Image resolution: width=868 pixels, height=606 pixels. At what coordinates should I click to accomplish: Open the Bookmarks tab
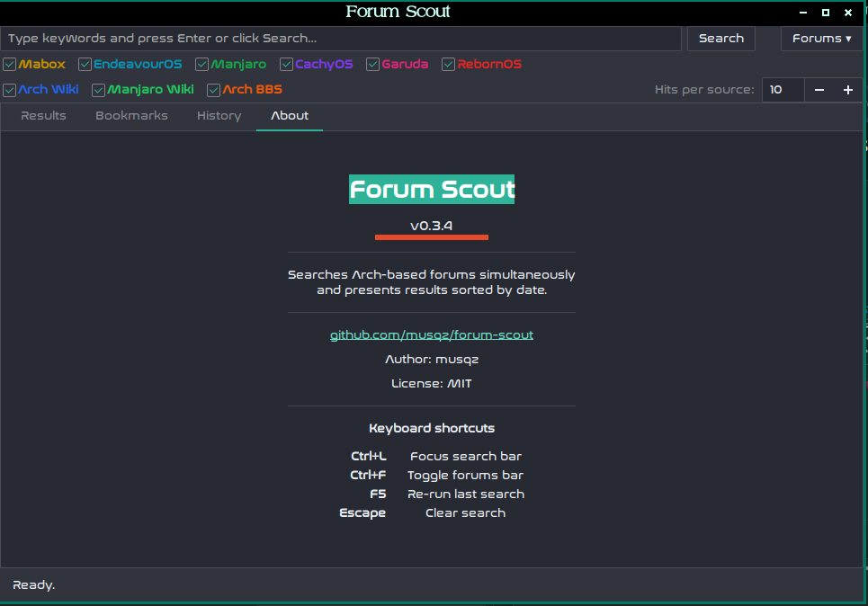131,116
